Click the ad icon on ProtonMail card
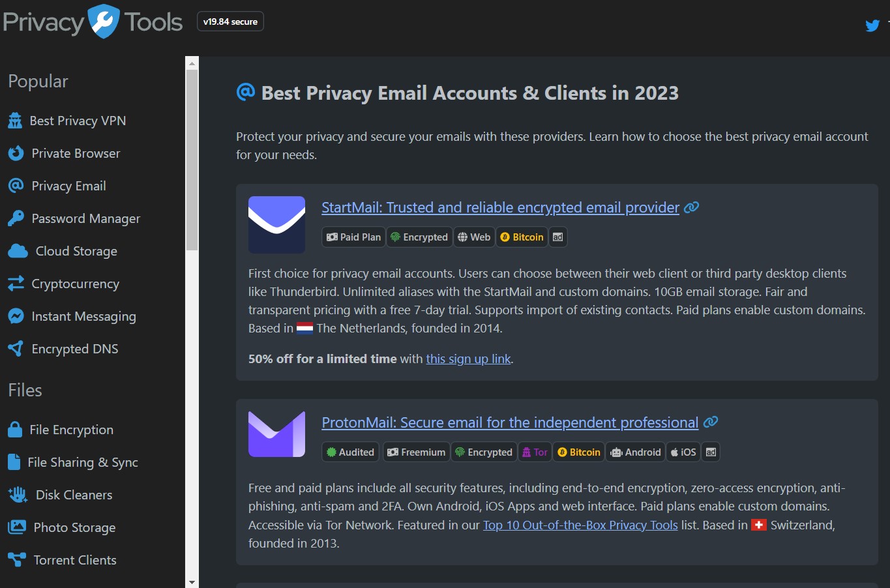Viewport: 890px width, 588px height. (x=711, y=452)
